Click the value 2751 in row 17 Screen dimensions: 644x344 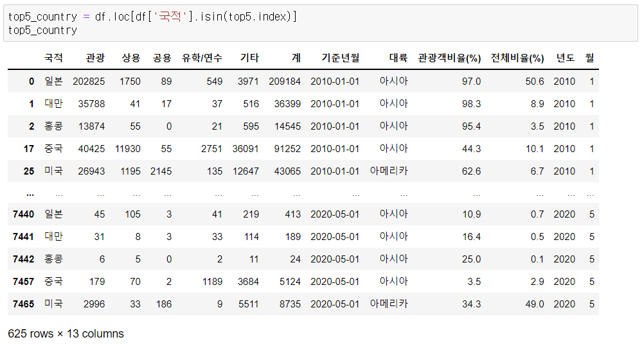click(x=212, y=149)
